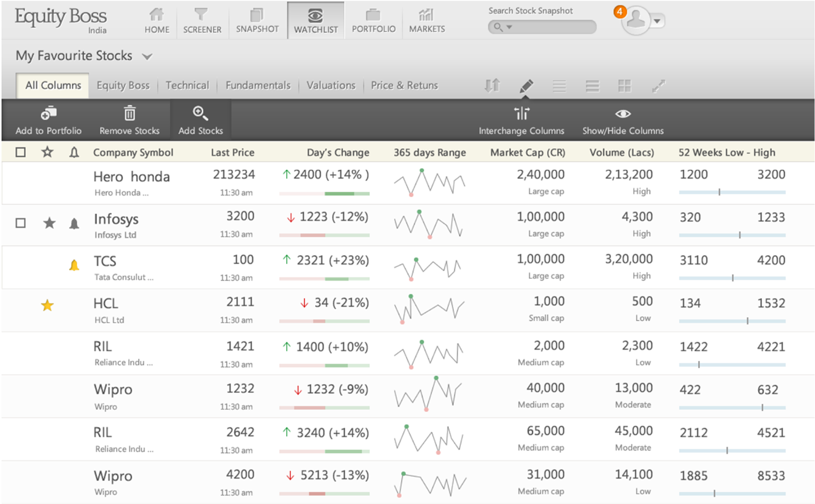The width and height of the screenshot is (815, 504).
Task: Switch to the thin-lined compact list view
Action: tap(559, 86)
